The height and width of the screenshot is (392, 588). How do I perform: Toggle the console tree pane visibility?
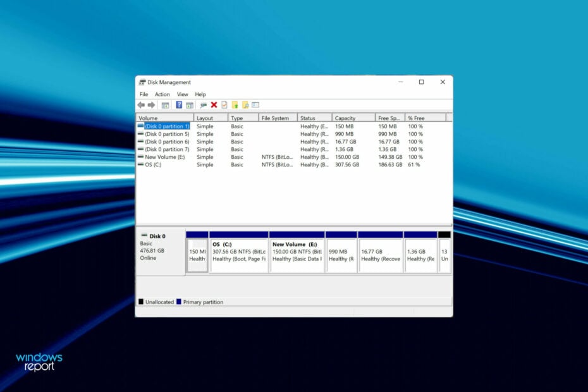166,104
